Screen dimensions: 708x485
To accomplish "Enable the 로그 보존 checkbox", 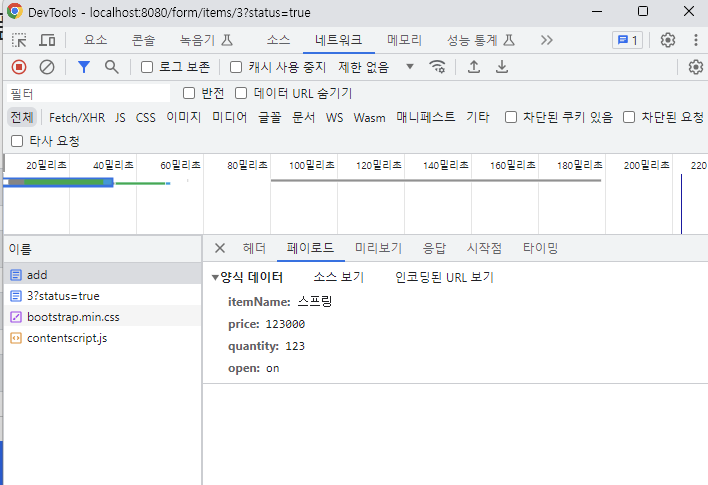I will [x=147, y=67].
